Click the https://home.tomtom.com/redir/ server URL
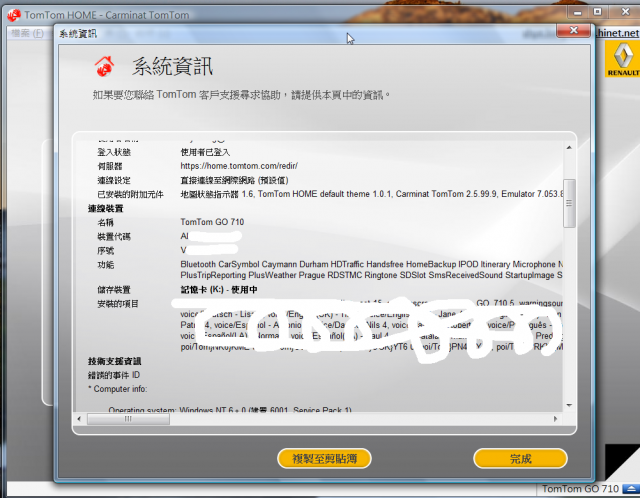 click(239, 166)
